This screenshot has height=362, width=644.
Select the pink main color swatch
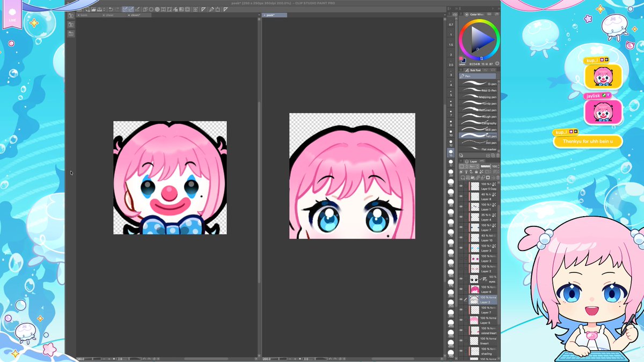460,58
